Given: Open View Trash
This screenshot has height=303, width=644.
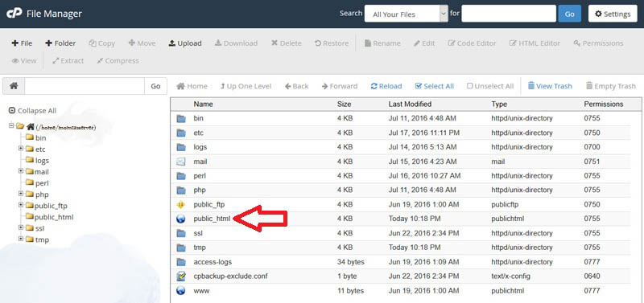Looking at the screenshot, I should [x=550, y=86].
